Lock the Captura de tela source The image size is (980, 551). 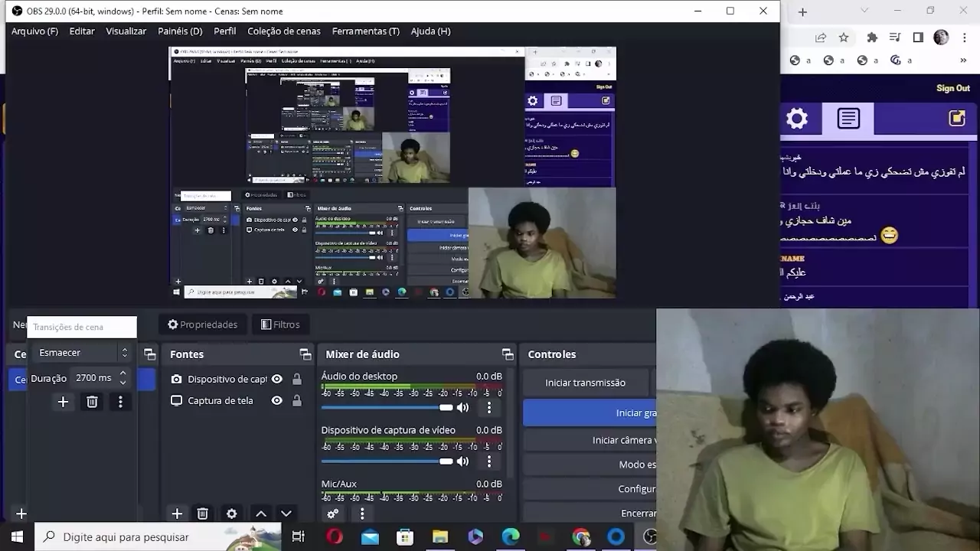297,400
